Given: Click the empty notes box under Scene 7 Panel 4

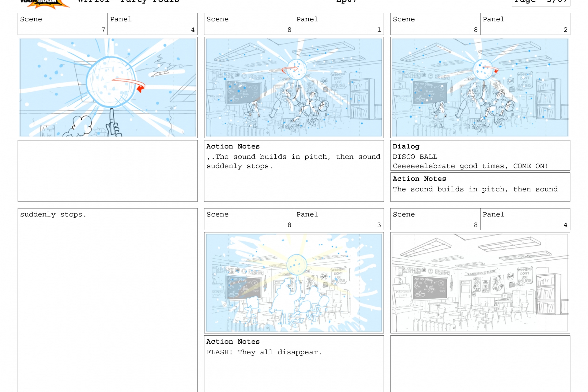Looking at the screenshot, I should (x=107, y=171).
